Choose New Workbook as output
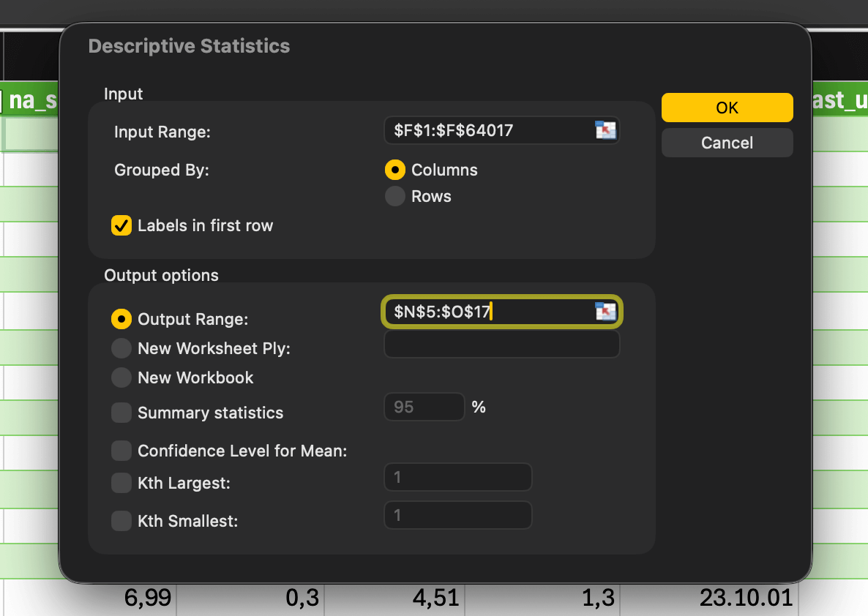The width and height of the screenshot is (868, 616). point(121,378)
